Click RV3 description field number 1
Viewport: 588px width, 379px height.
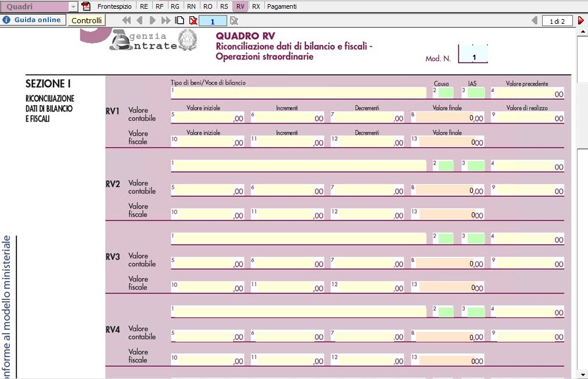(299, 238)
